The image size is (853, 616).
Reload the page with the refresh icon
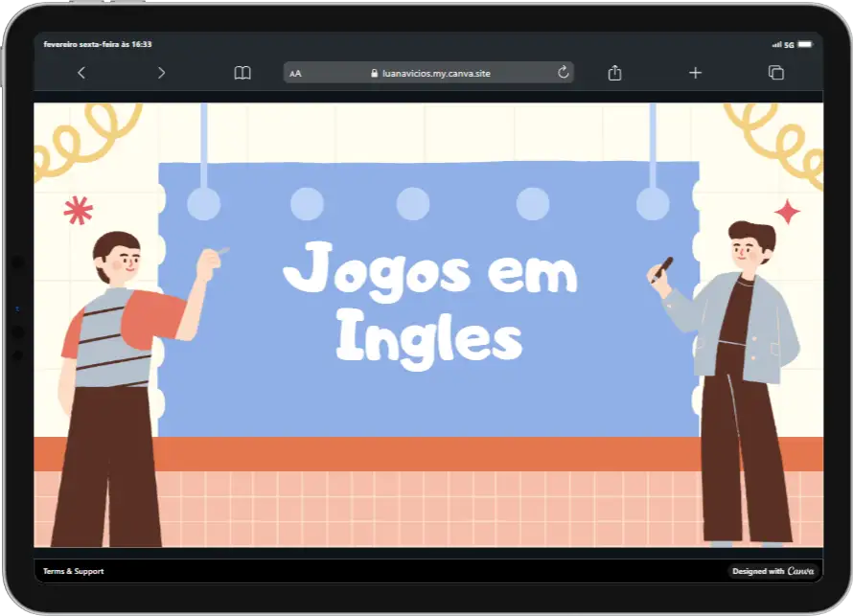(x=563, y=73)
